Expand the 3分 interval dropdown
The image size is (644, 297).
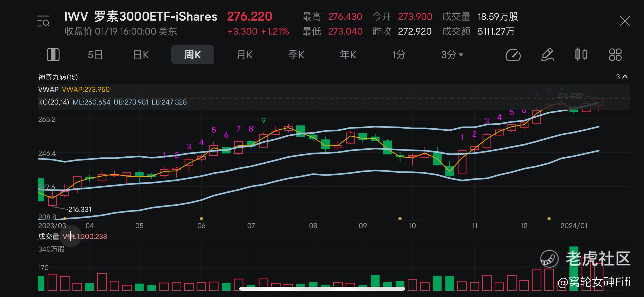click(452, 55)
